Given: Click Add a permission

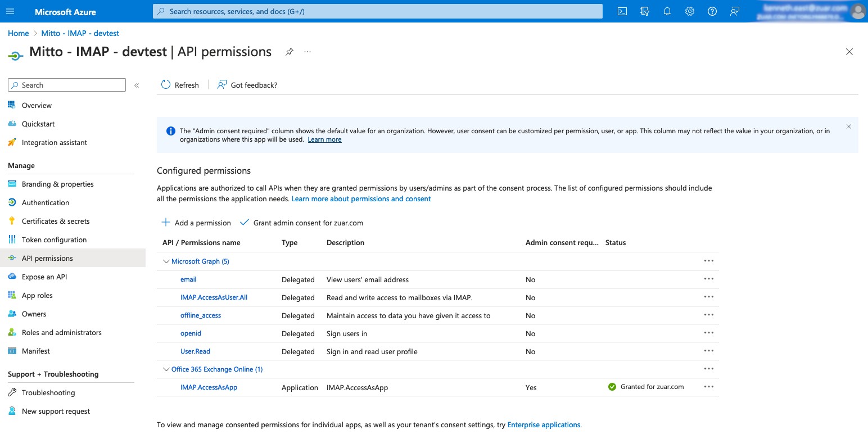Looking at the screenshot, I should (196, 223).
